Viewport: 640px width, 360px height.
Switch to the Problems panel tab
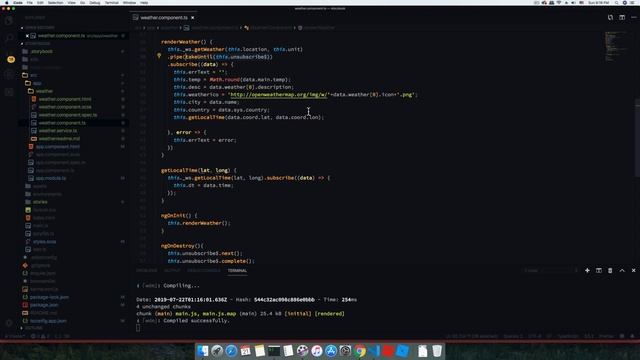[147, 271]
